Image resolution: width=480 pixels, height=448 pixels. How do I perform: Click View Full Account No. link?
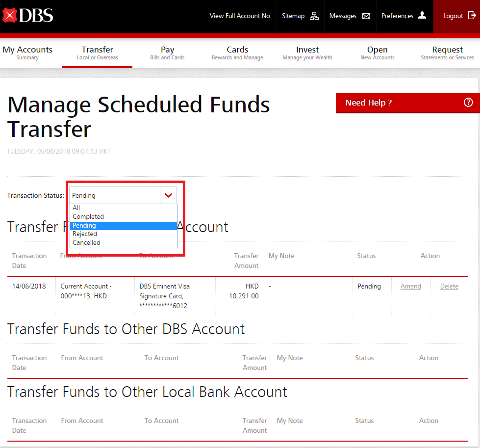click(240, 16)
